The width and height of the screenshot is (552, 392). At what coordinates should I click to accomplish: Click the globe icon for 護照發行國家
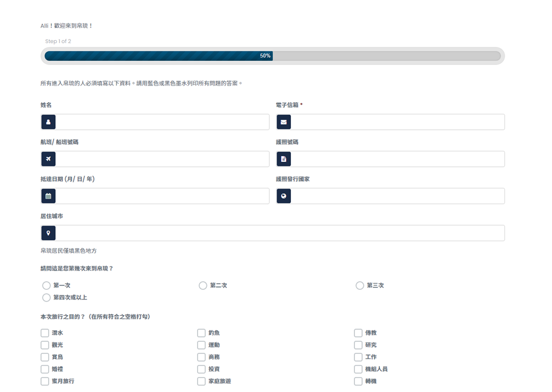pos(284,196)
